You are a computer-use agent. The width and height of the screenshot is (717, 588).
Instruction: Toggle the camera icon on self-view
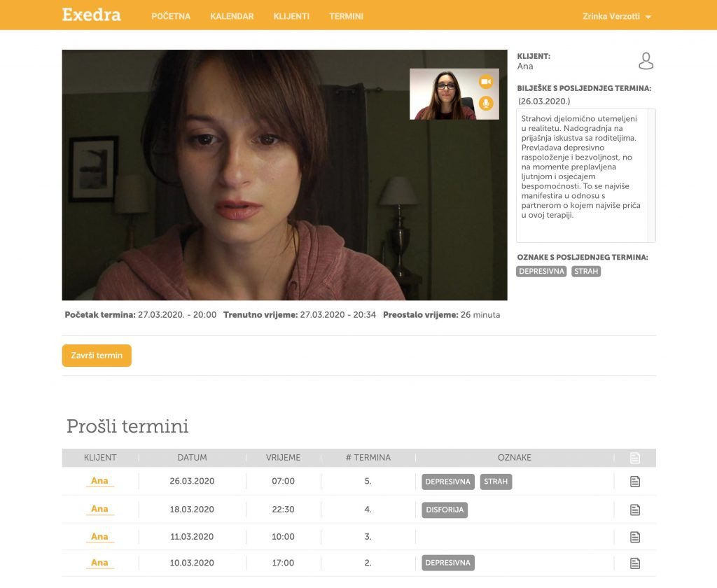[486, 82]
